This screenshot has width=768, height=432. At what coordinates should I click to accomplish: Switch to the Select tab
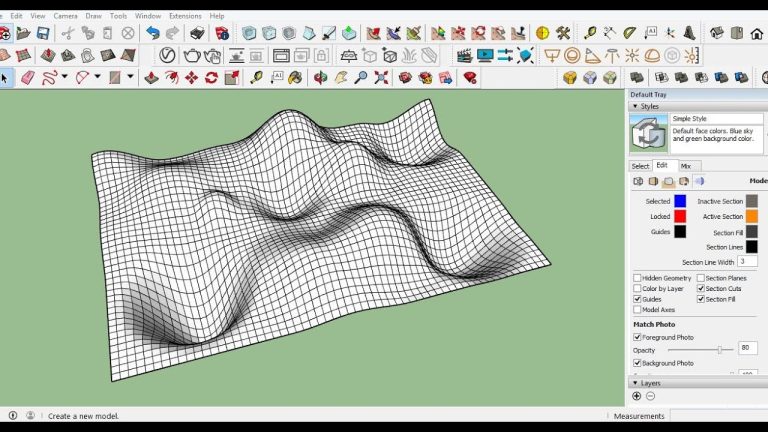click(640, 166)
